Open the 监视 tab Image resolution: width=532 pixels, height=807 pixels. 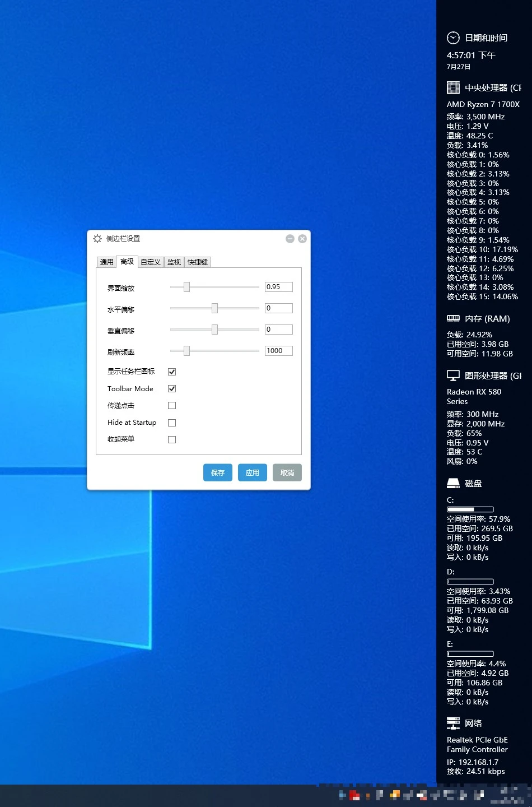[x=174, y=262]
